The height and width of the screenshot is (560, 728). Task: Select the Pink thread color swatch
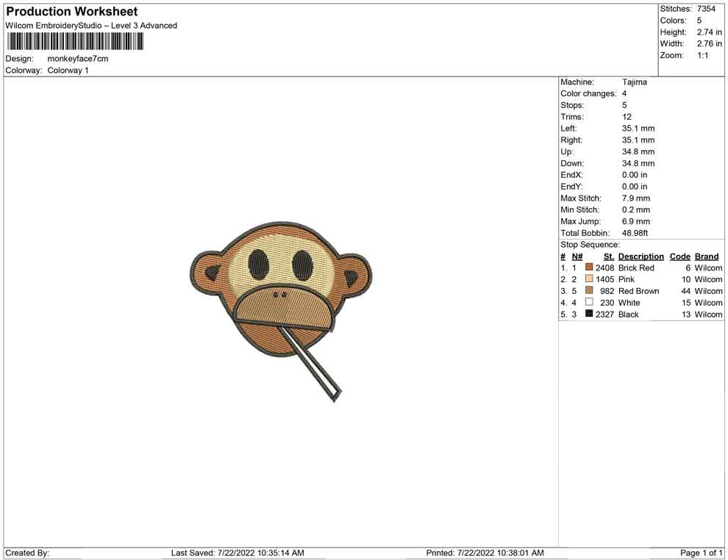point(589,279)
